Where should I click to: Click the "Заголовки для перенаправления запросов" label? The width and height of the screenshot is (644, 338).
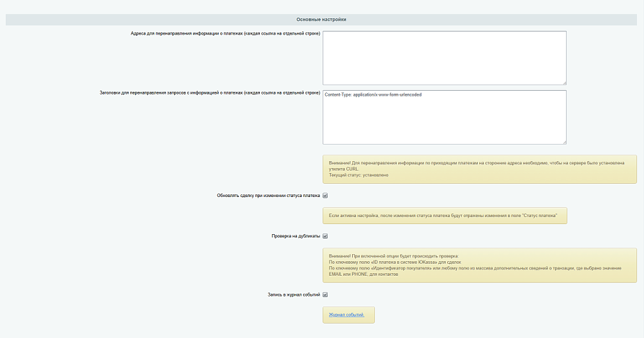[210, 93]
